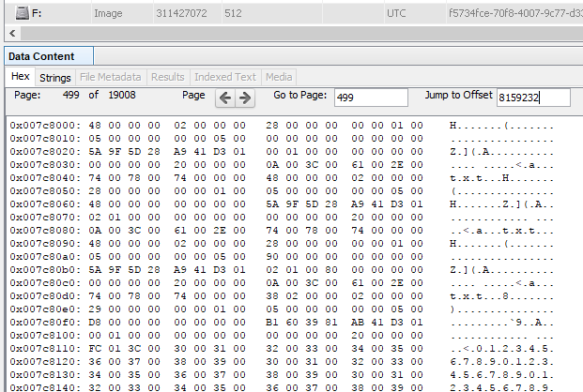This screenshot has height=392, width=583.
Task: Click hex row offset 0x007c8090
Action: [x=45, y=244]
